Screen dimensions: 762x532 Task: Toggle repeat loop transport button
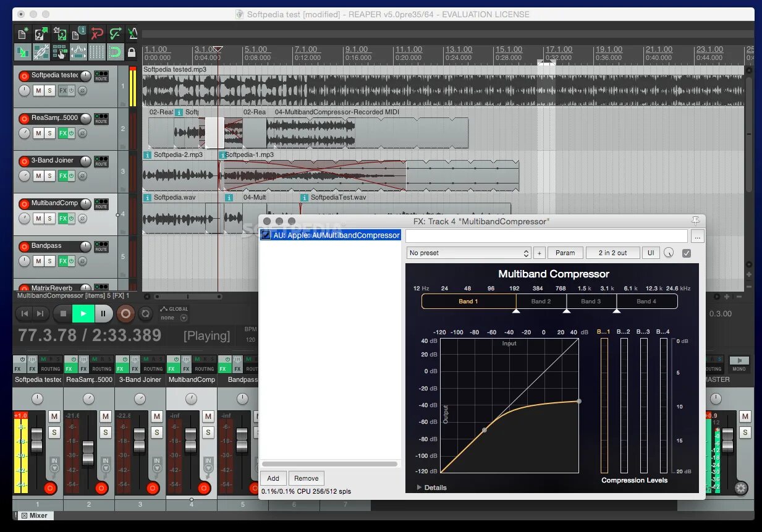pyautogui.click(x=145, y=314)
